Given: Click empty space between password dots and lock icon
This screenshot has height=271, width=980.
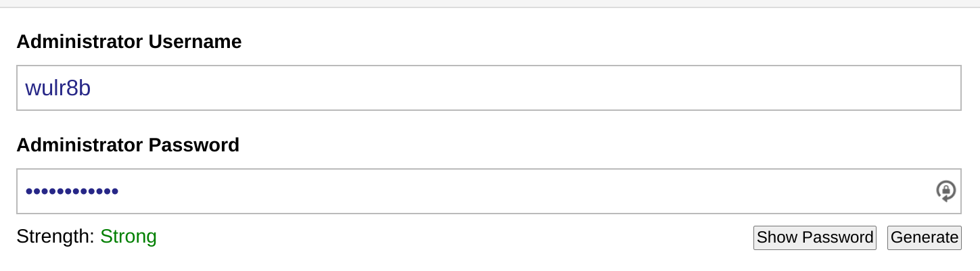Looking at the screenshot, I should click(x=528, y=191).
